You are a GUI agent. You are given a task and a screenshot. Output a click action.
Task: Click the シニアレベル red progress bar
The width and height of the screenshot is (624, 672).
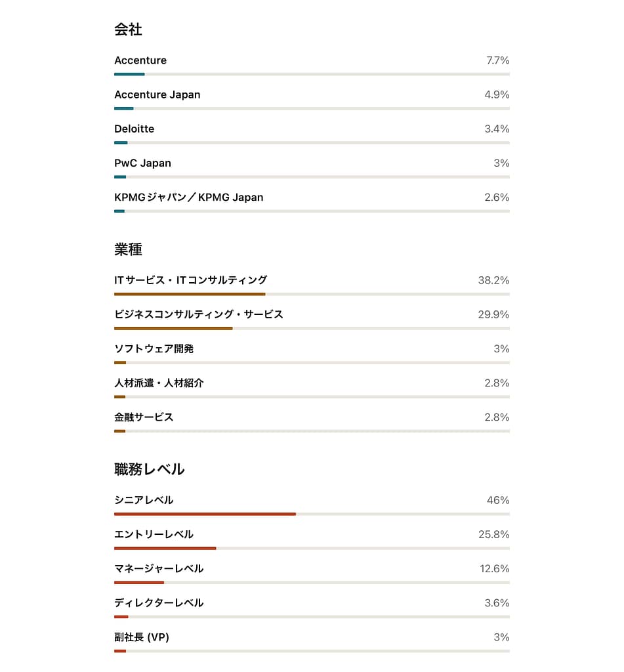point(205,514)
